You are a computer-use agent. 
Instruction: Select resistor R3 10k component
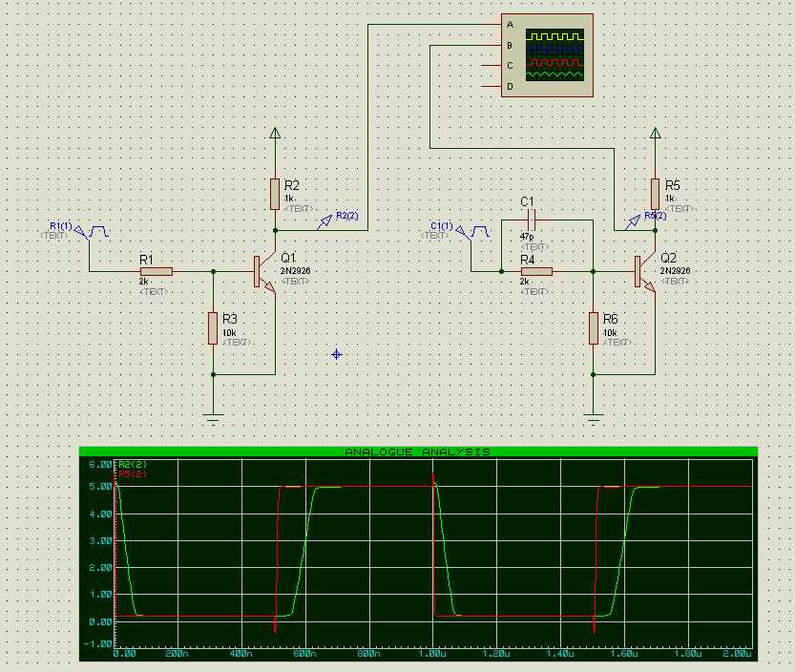point(213,328)
